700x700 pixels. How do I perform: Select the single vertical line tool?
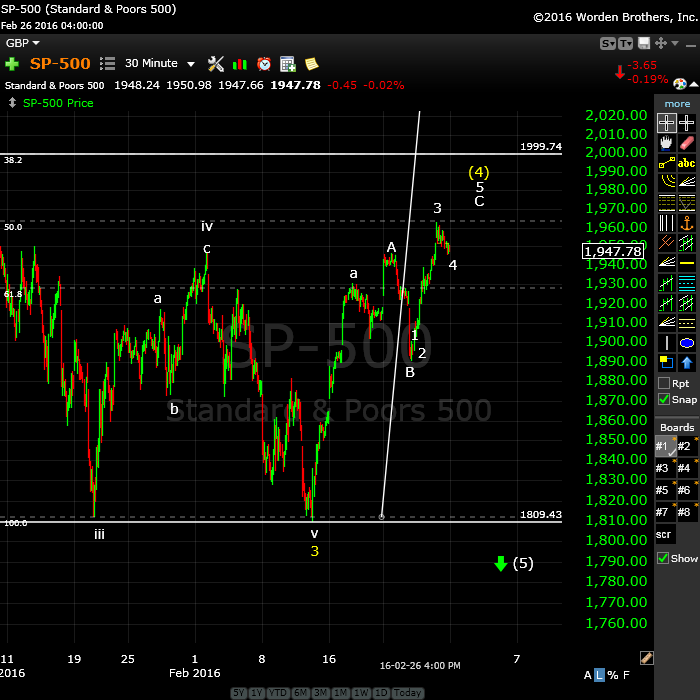(x=666, y=343)
